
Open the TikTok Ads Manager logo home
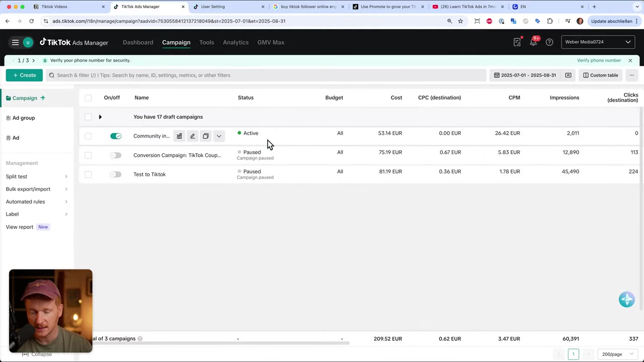pos(74,42)
